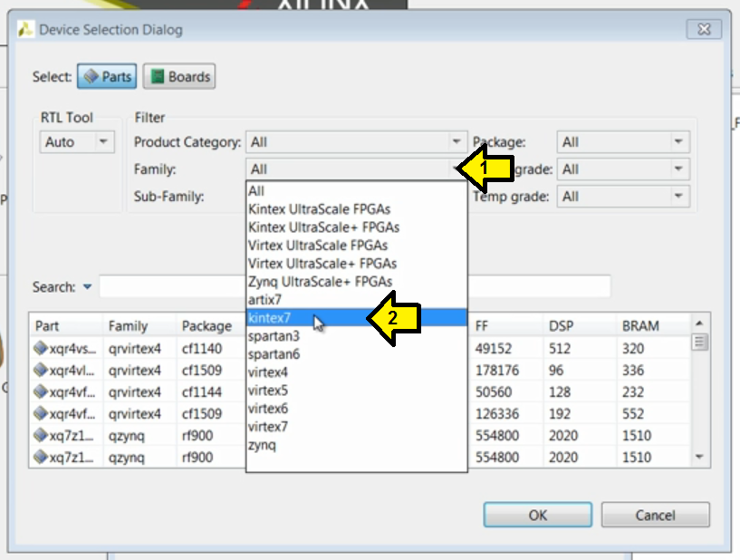The height and width of the screenshot is (560, 740).
Task: Choose Kintex UltraScale+ FPGAs option
Action: (x=356, y=227)
